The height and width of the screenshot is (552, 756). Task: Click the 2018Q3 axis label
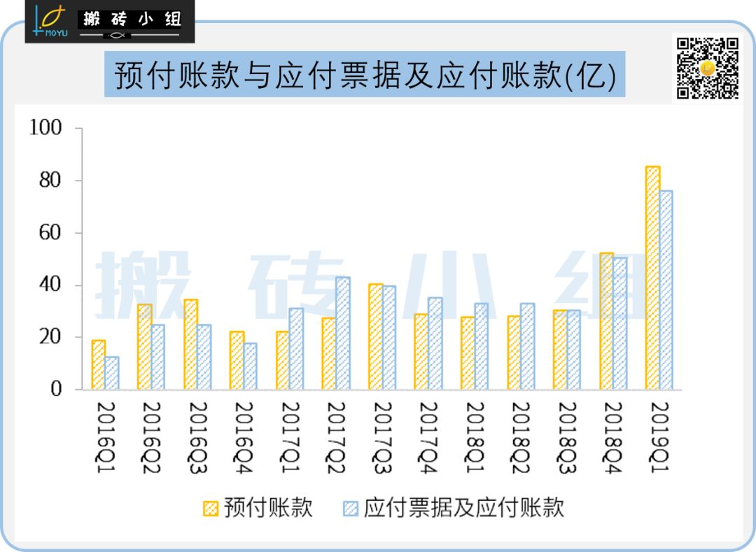coord(567,437)
